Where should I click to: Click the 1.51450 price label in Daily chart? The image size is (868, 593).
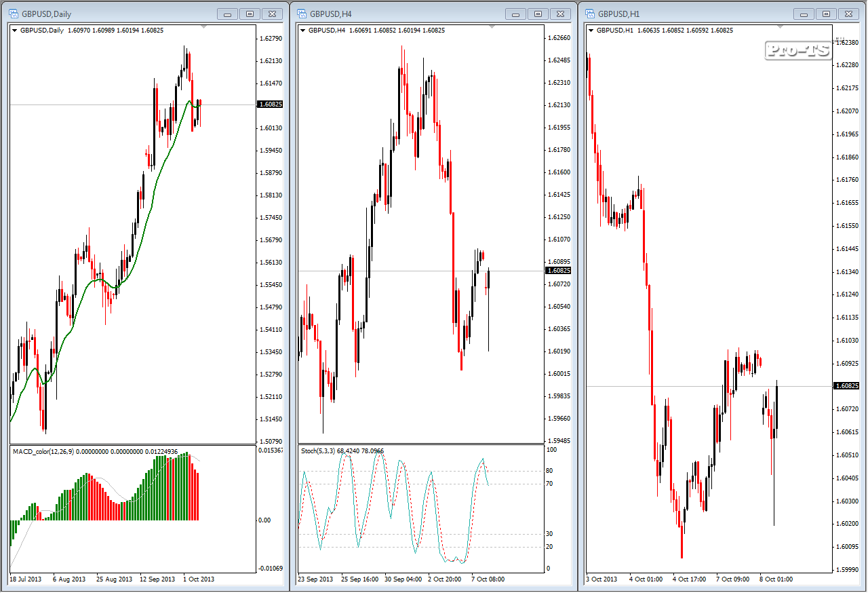coord(271,419)
